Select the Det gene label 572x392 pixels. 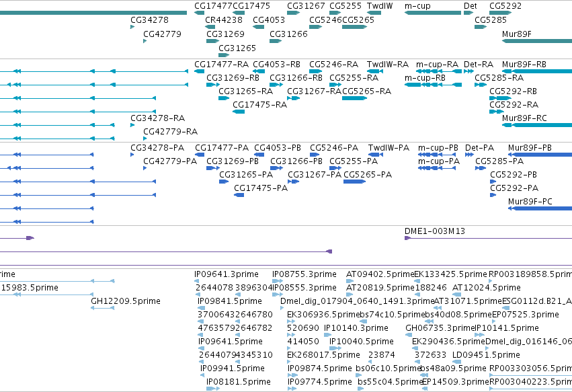pyautogui.click(x=471, y=6)
